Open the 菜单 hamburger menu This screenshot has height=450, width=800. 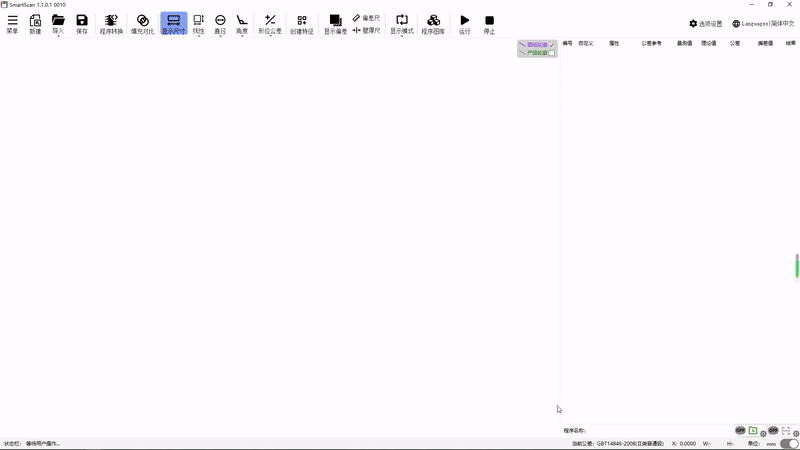click(12, 24)
